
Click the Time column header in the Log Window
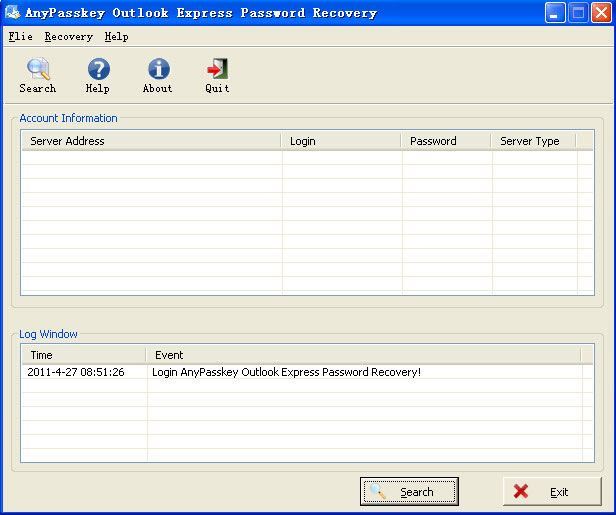[x=84, y=355]
